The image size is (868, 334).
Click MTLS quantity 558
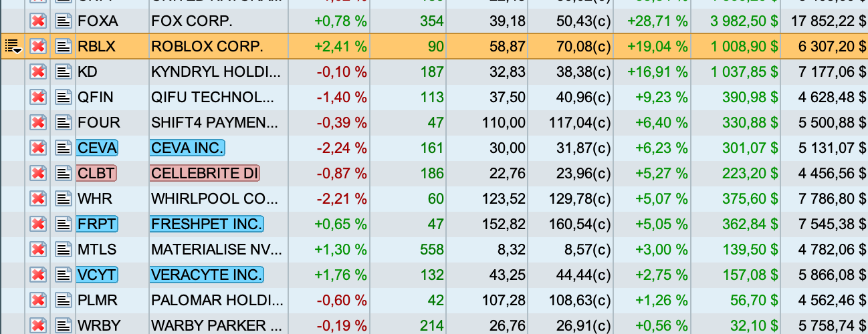pos(431,250)
